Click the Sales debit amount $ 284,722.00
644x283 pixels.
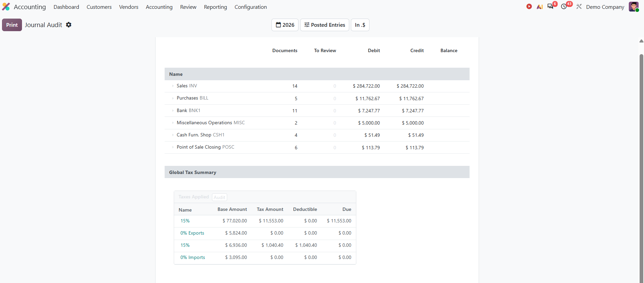tap(366, 86)
